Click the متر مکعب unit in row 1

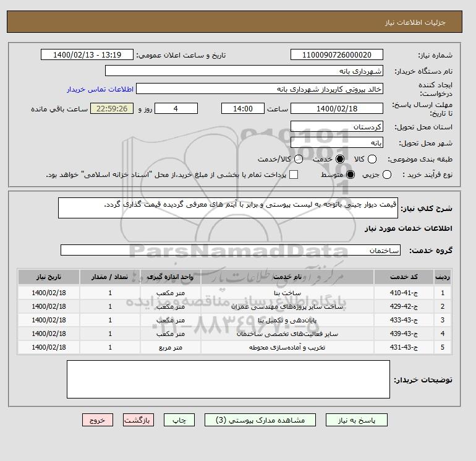tap(170, 293)
